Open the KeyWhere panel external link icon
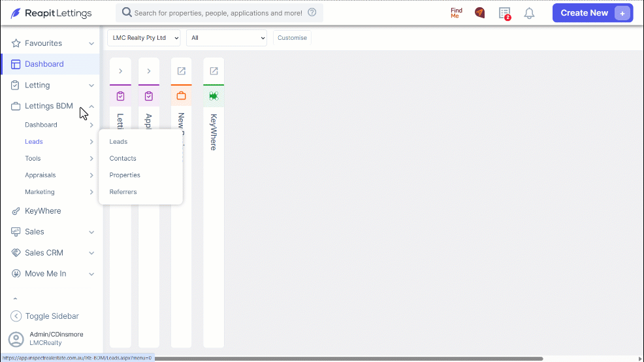 point(214,71)
